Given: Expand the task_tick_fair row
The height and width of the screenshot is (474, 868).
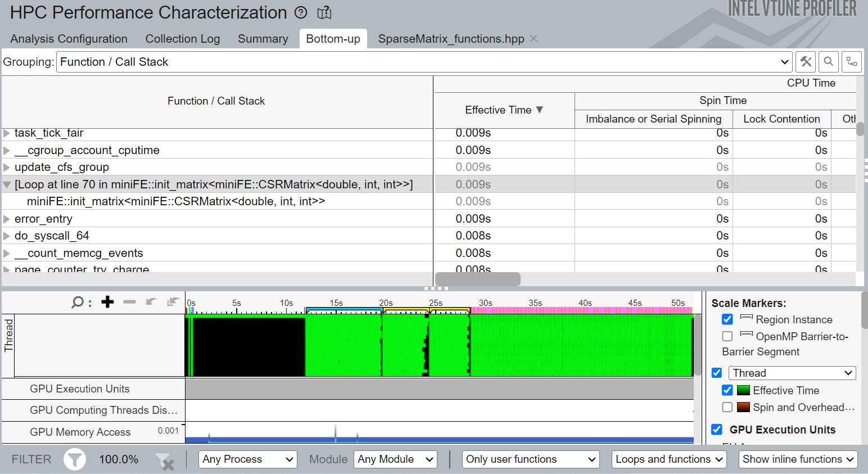Looking at the screenshot, I should [7, 133].
